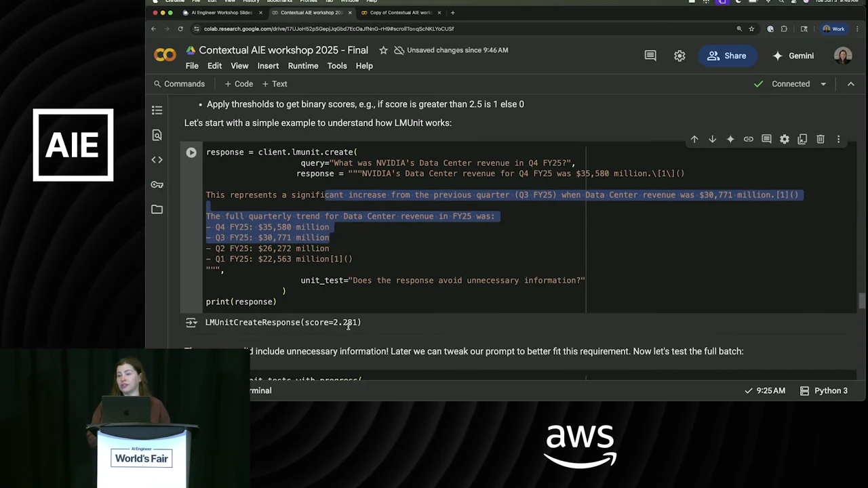Bookmark this page with the star icon
This screenshot has width=868, height=488.
751,28
